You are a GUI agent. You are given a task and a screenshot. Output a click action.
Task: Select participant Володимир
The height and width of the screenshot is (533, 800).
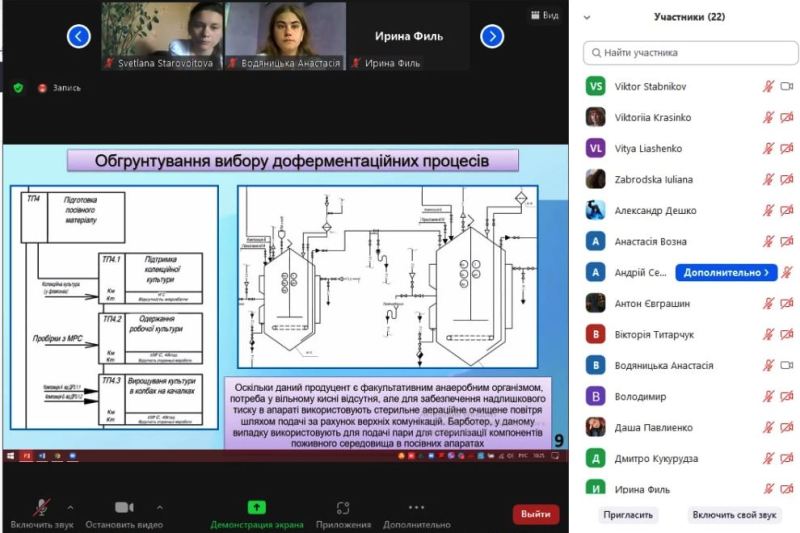[x=690, y=396]
